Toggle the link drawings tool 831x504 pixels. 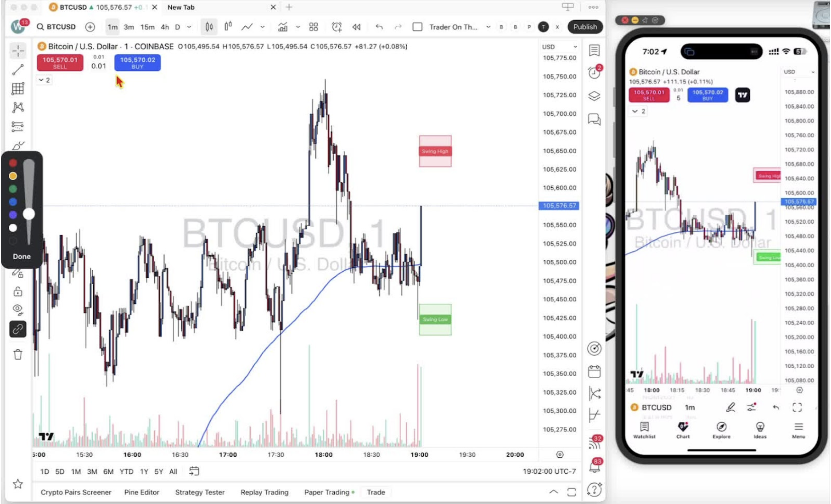point(18,329)
